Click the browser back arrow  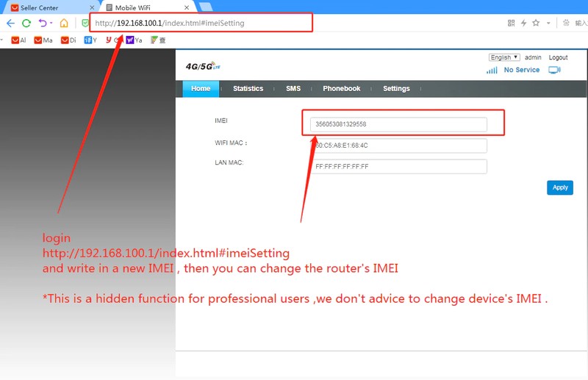[x=10, y=24]
